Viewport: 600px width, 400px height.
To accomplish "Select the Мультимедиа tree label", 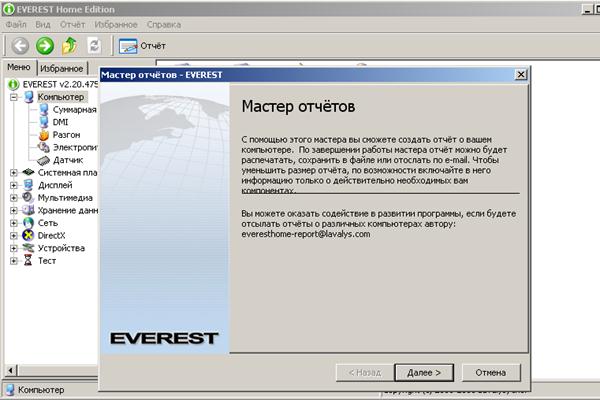I will [x=65, y=198].
